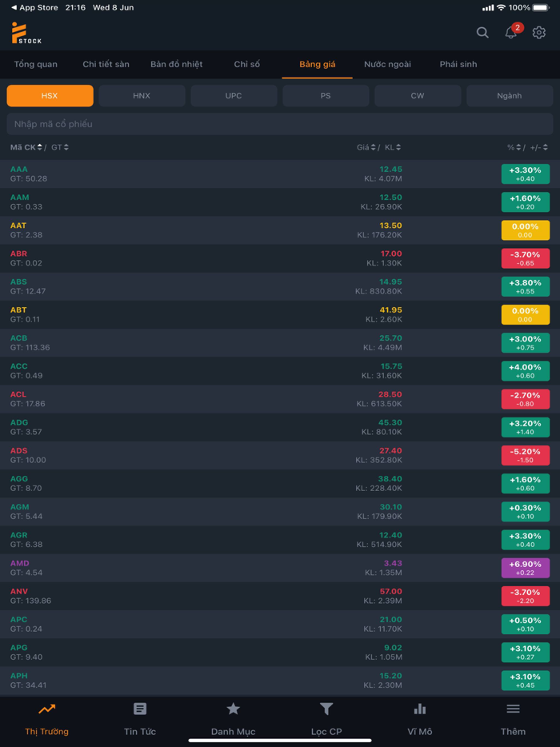Select ACB price 25.70

tap(390, 338)
